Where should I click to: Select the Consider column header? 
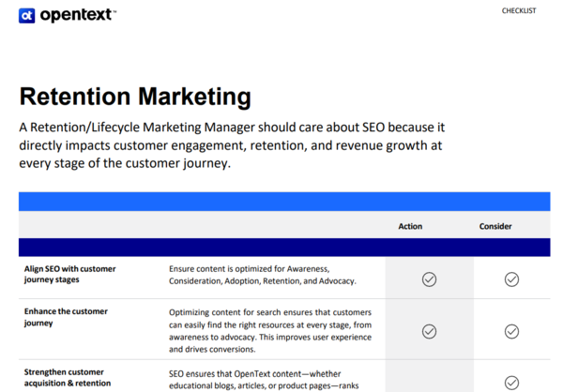pos(495,226)
